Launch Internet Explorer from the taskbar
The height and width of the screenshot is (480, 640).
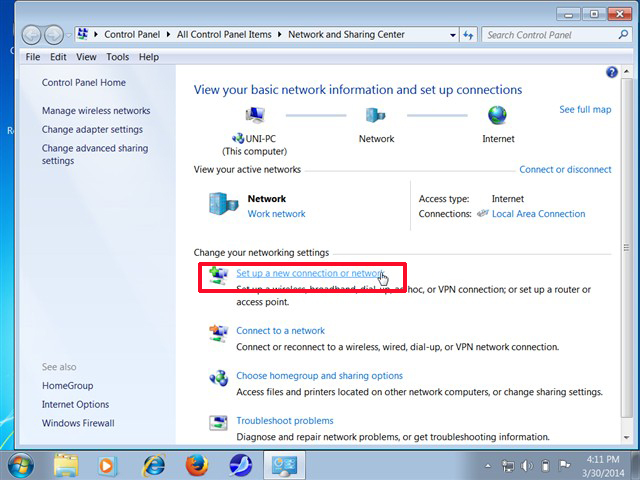(x=153, y=465)
